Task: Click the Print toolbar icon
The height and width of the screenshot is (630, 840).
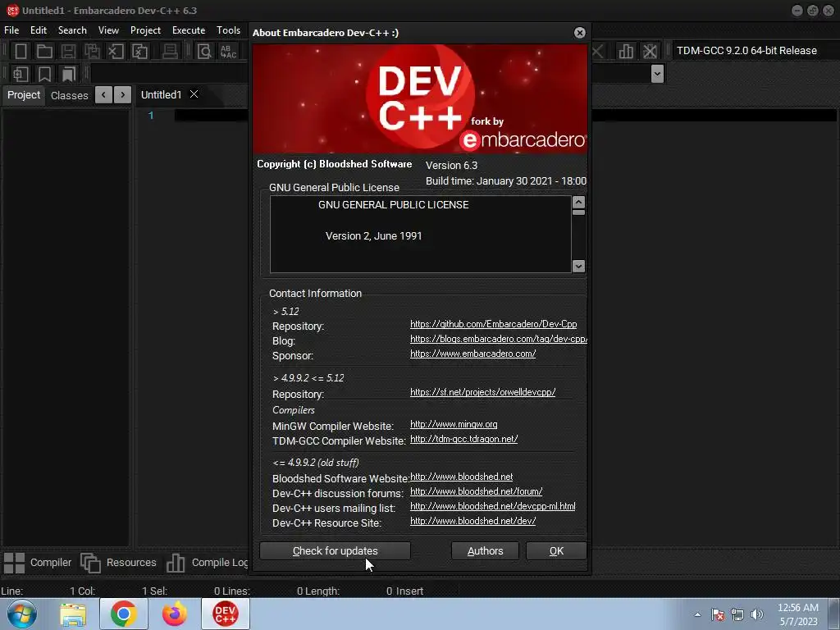Action: tap(170, 51)
